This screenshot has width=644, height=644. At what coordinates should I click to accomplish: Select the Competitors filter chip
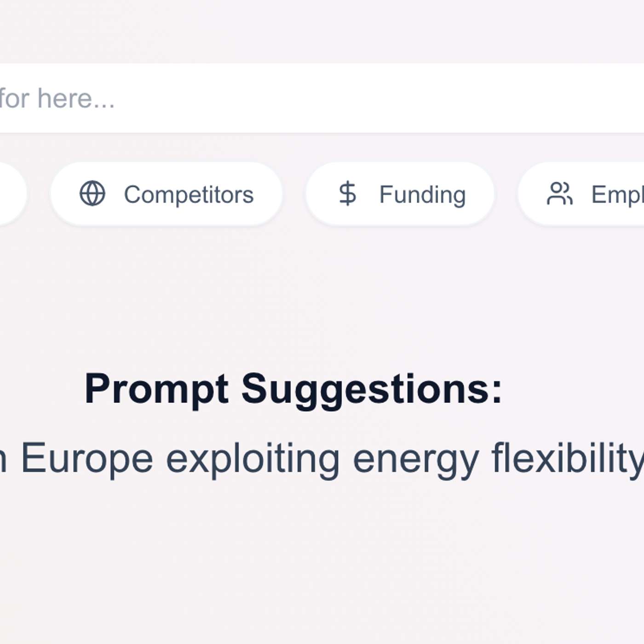(x=166, y=194)
